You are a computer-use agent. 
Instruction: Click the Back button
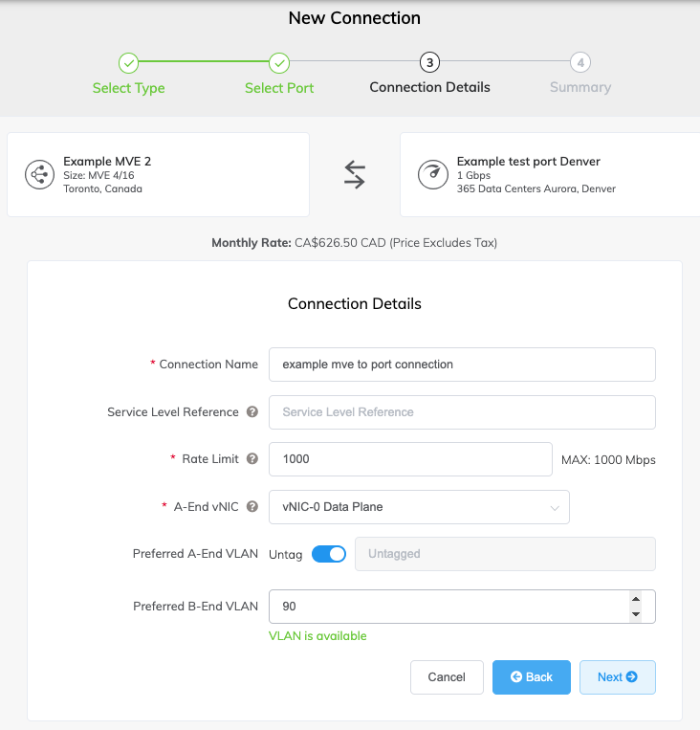point(532,677)
